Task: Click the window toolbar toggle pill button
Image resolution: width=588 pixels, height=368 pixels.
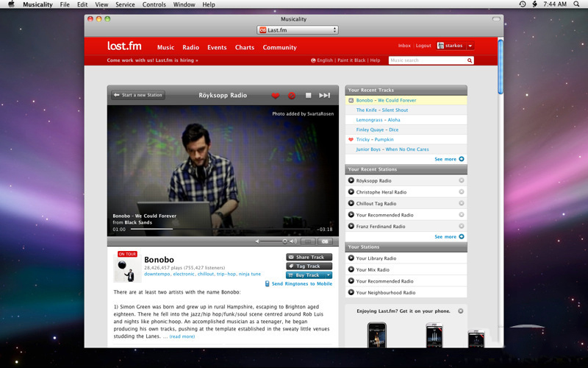Action: [496, 19]
